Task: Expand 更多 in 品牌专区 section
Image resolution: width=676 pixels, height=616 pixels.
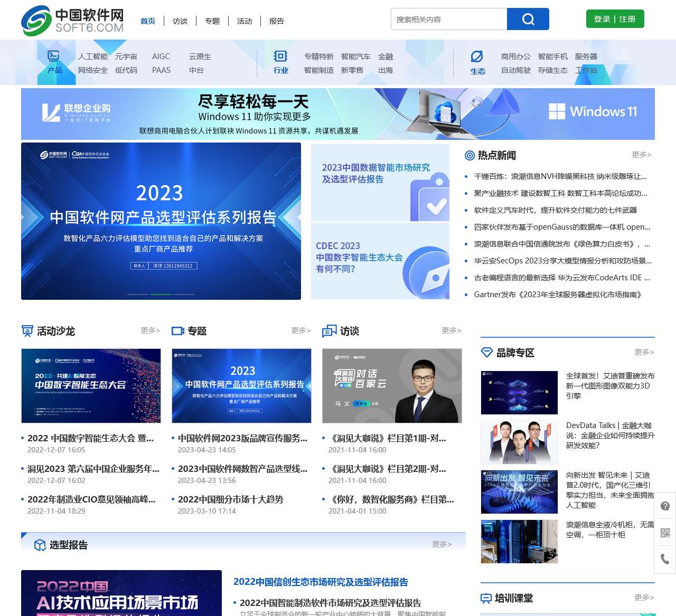Action: [644, 352]
